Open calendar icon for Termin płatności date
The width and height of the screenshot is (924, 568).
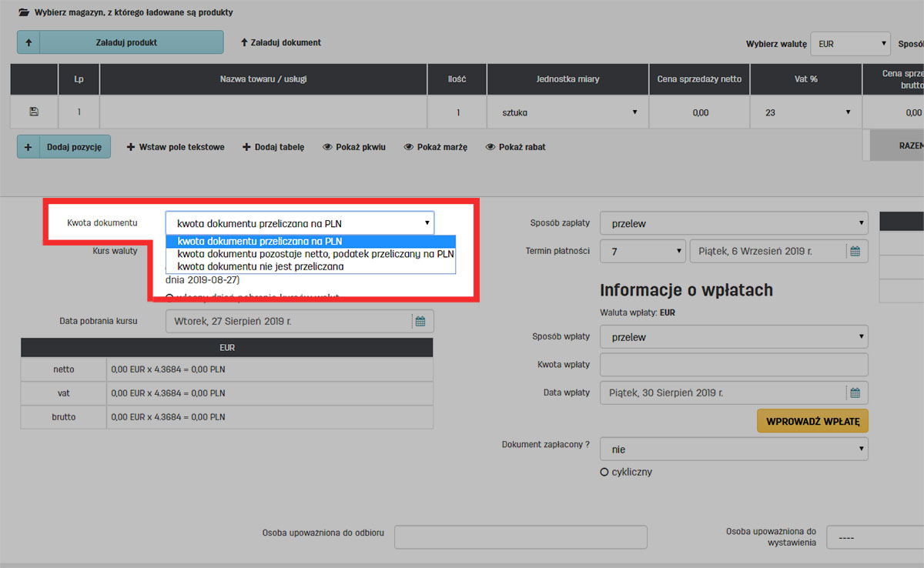tap(855, 251)
